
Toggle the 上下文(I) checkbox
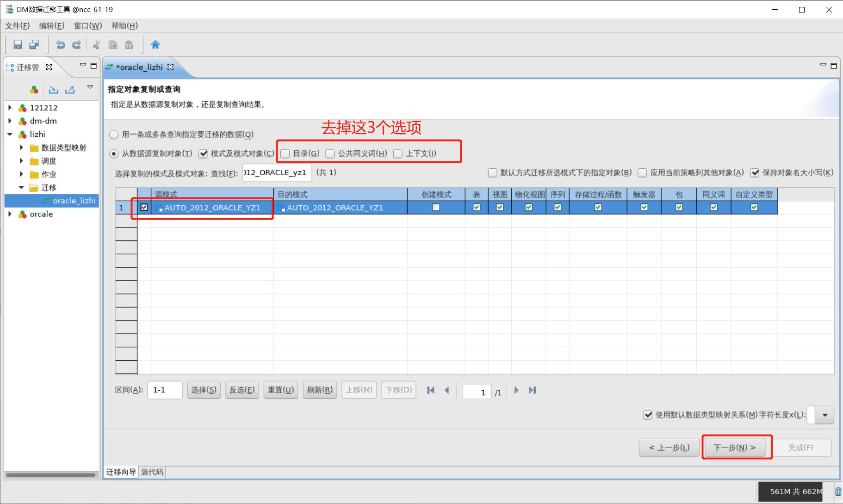point(397,154)
